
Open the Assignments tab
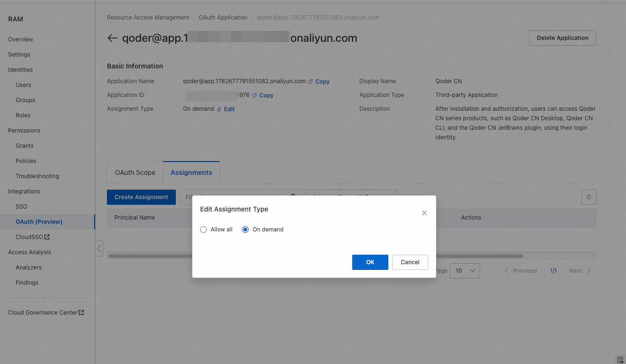click(x=192, y=172)
